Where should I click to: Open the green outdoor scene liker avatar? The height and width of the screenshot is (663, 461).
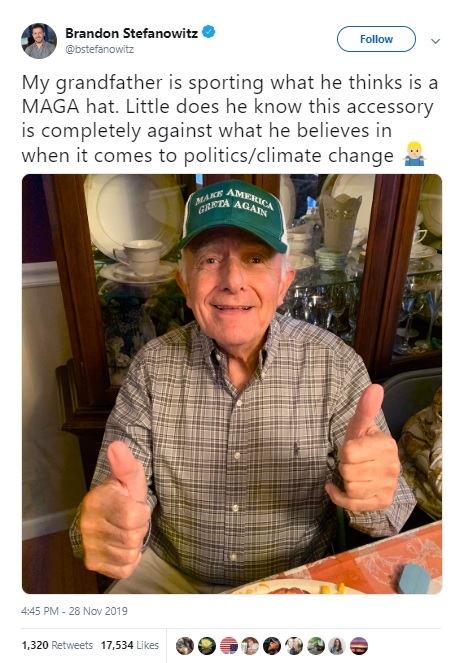click(x=316, y=646)
